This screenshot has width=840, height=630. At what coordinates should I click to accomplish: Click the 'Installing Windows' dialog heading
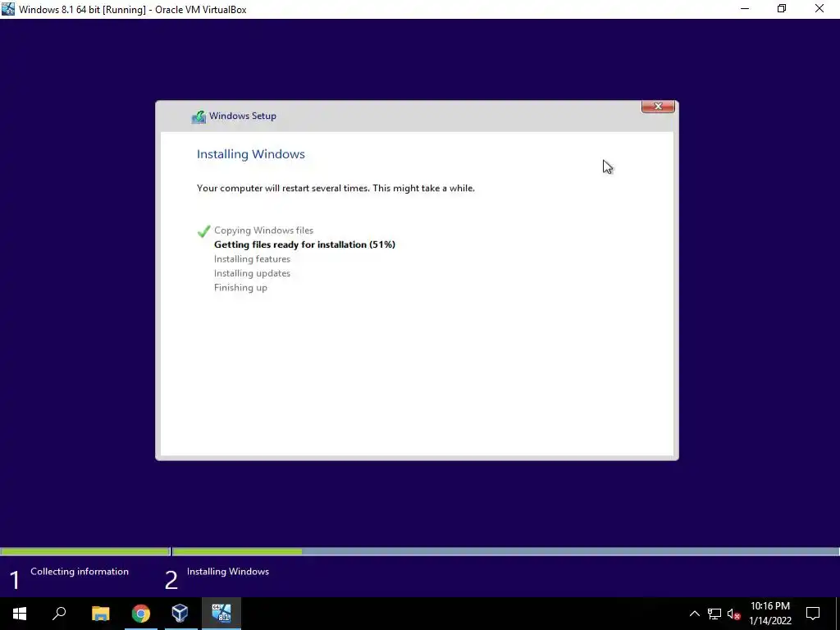coord(251,154)
